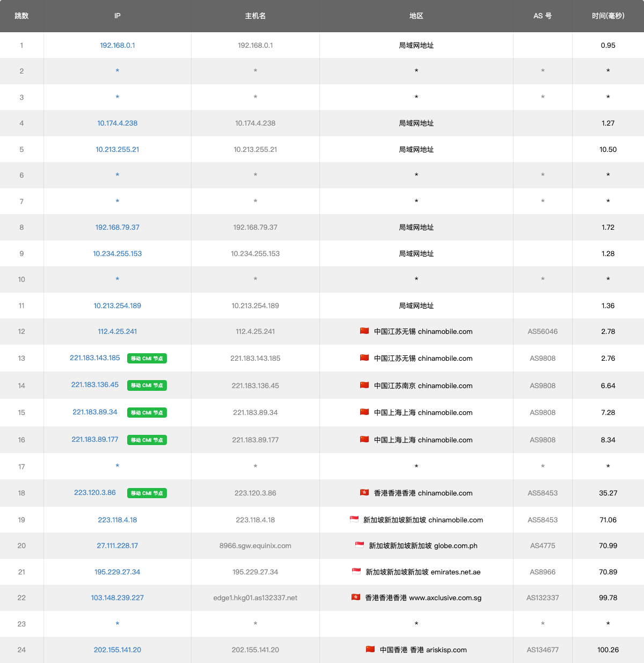Select AS number AS8966

(x=543, y=572)
